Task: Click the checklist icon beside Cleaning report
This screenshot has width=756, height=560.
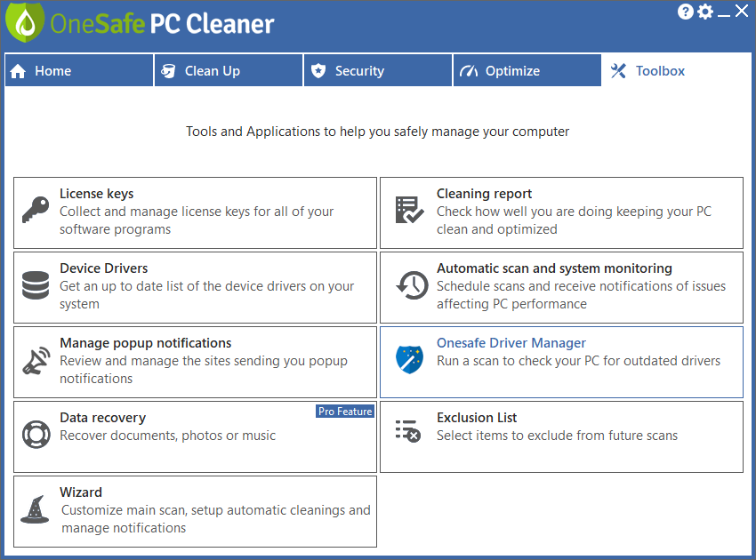Action: point(409,210)
